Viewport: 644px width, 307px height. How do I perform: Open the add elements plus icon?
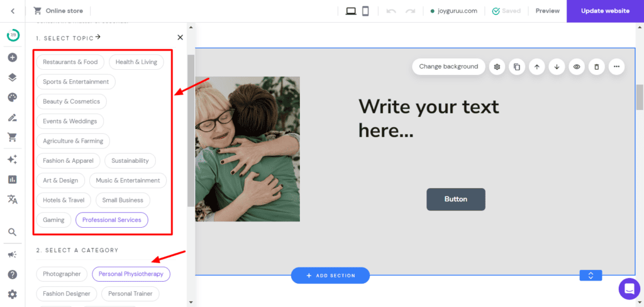(x=13, y=57)
